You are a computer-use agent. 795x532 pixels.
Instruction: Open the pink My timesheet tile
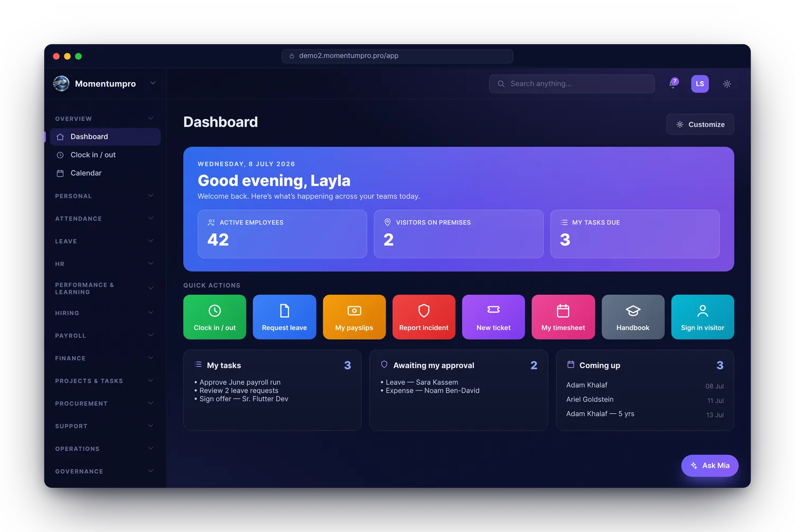(x=563, y=317)
